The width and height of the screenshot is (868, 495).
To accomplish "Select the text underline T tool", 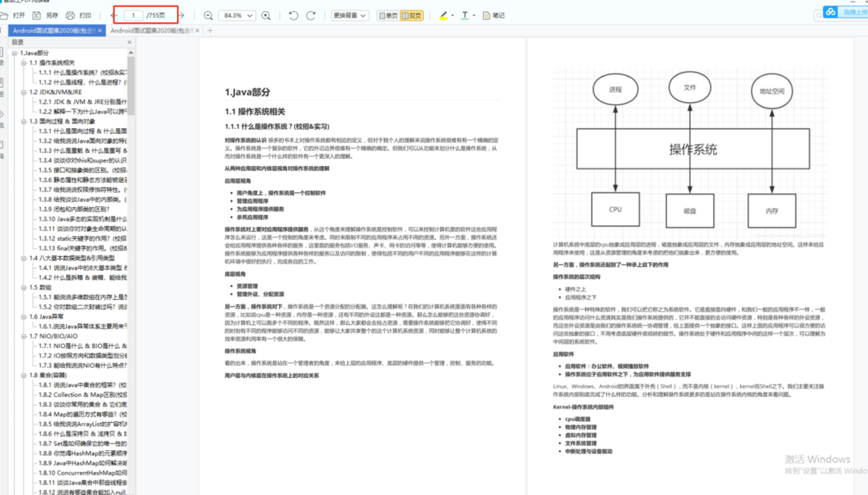I will pyautogui.click(x=465, y=16).
